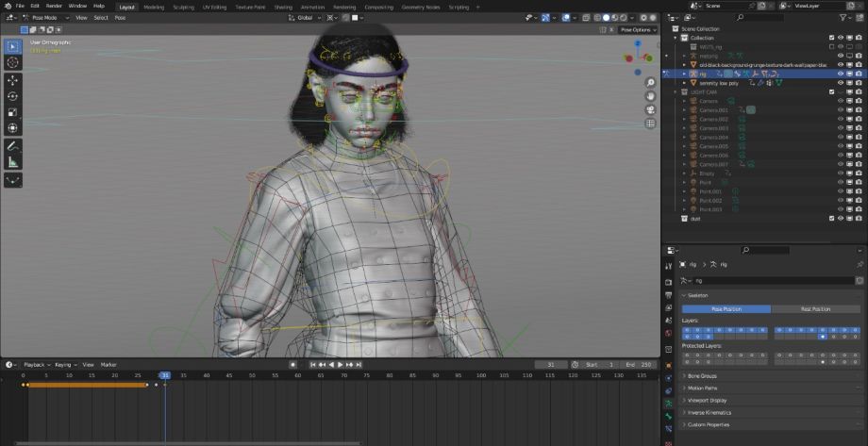Click the current frame number field
Viewport: 868px width, 446px height.
pyautogui.click(x=551, y=365)
